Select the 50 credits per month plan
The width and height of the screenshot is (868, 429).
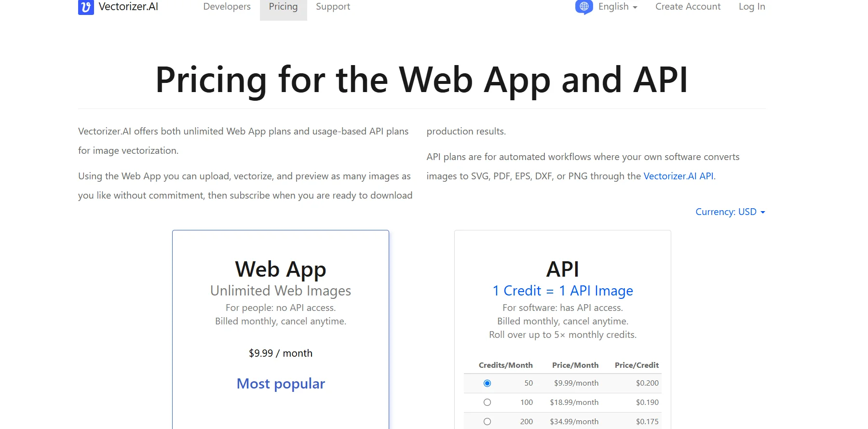click(487, 383)
